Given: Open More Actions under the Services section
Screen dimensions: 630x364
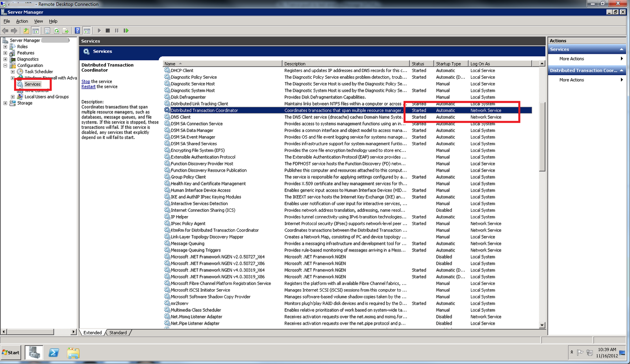Looking at the screenshot, I should tap(572, 59).
